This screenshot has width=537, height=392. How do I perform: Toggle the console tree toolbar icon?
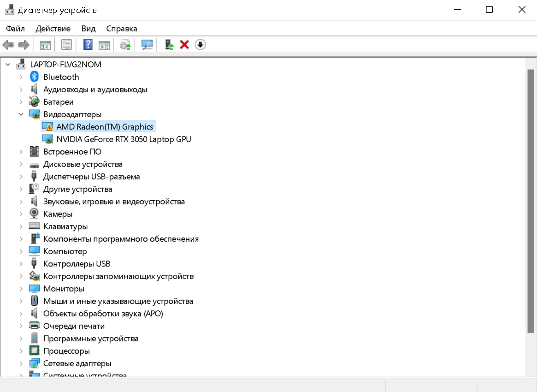[45, 45]
